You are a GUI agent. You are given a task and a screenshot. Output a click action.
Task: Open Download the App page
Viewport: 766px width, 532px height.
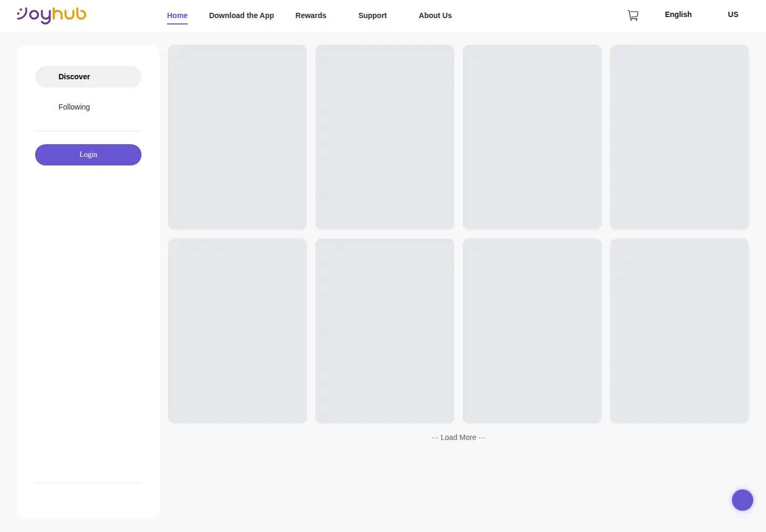[242, 15]
